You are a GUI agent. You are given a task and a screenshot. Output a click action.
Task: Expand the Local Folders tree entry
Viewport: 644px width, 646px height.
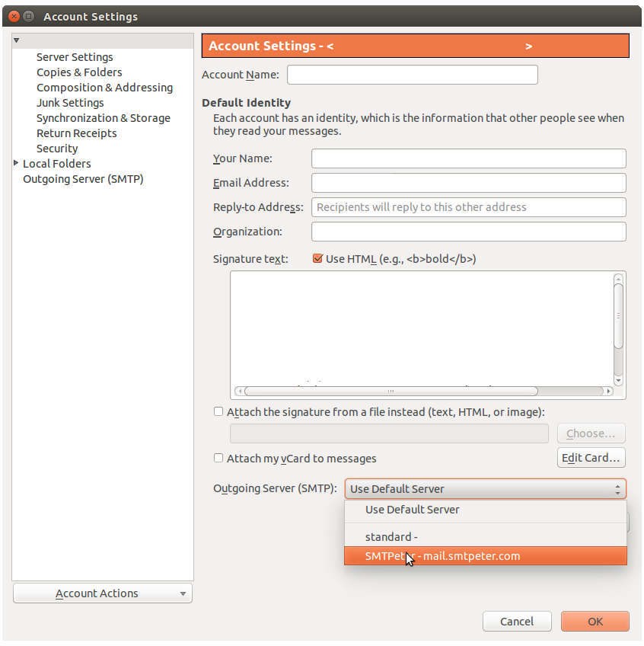(x=17, y=163)
